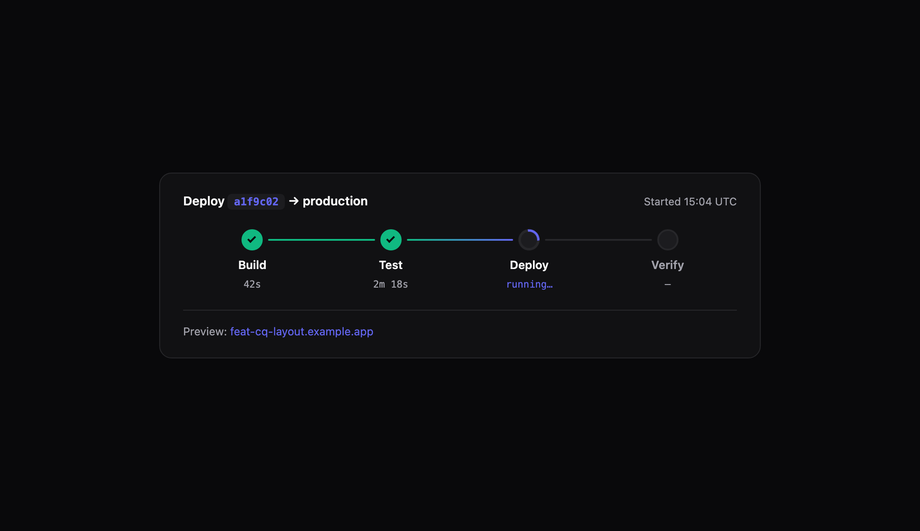Select the Verify step label
Viewport: 920px width, 531px height.
(x=667, y=265)
